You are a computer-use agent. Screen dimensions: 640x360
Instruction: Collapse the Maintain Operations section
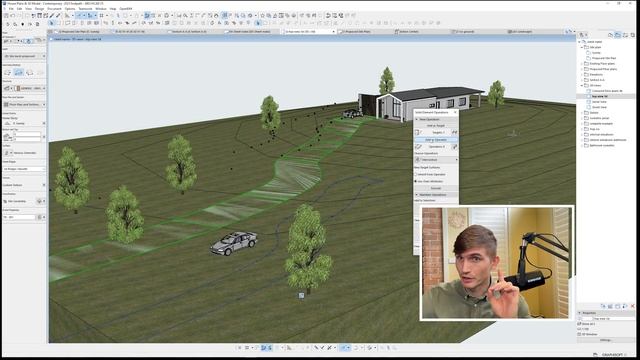click(x=417, y=195)
